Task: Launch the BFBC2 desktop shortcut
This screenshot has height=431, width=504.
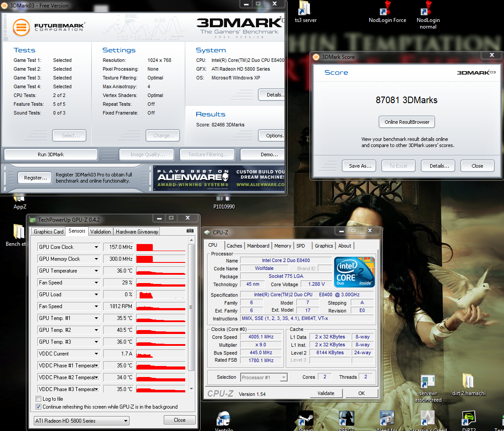Action: (346, 421)
